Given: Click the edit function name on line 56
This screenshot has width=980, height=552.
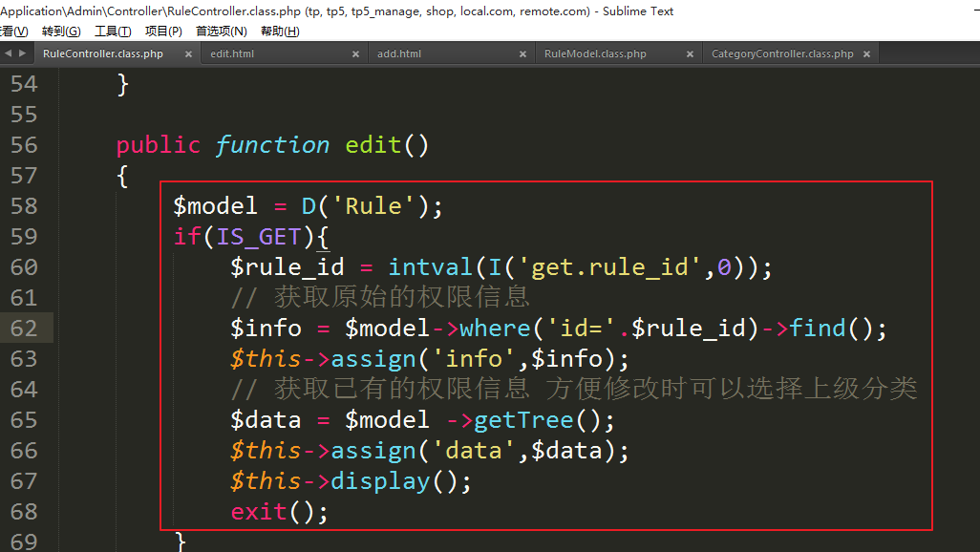Looking at the screenshot, I should (373, 145).
